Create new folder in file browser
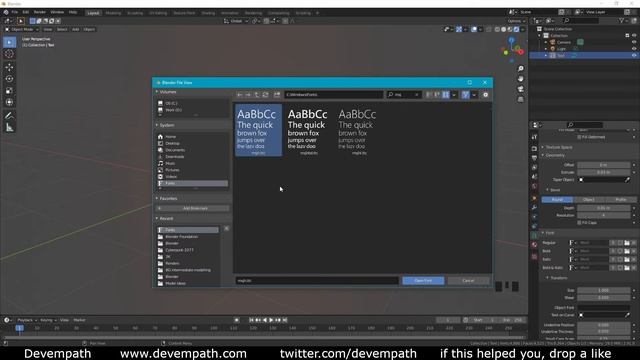 [277, 95]
